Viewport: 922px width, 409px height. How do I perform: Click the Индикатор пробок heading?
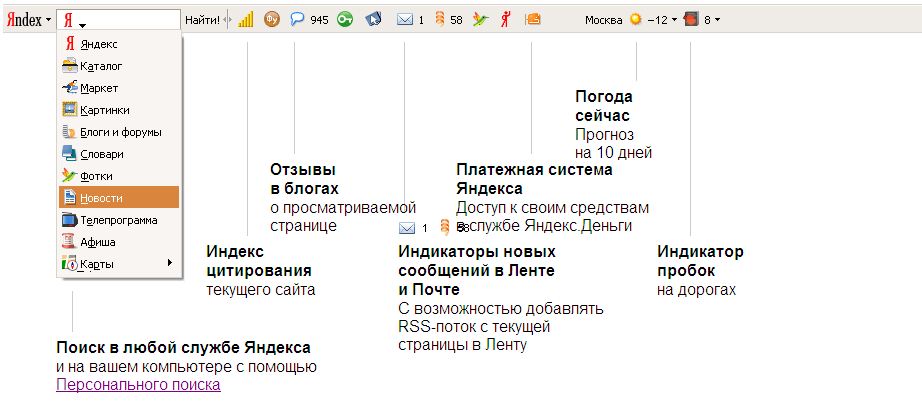click(x=700, y=262)
